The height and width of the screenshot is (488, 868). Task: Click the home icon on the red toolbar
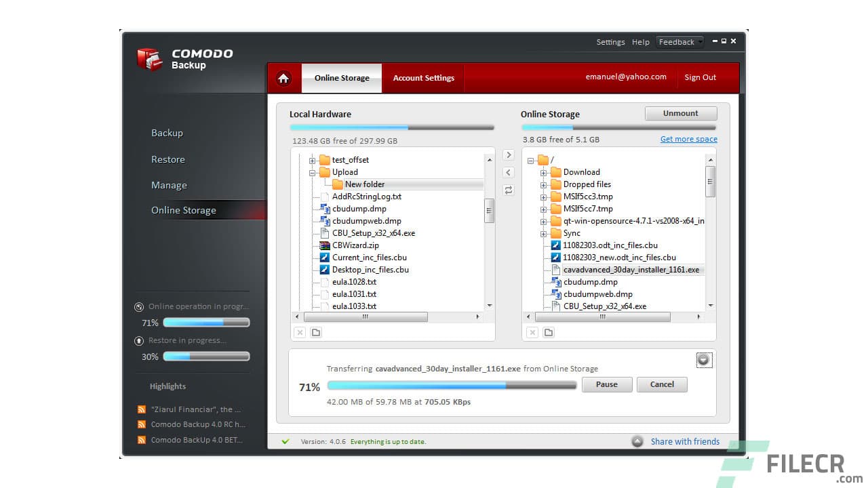pyautogui.click(x=283, y=78)
